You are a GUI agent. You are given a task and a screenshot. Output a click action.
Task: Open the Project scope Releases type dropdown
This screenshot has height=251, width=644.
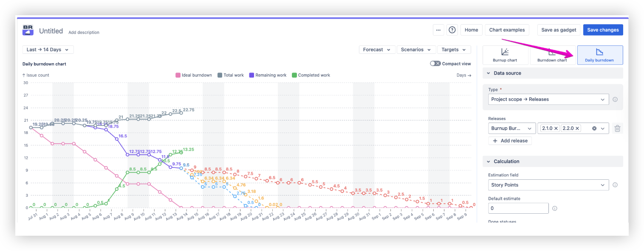(x=548, y=99)
